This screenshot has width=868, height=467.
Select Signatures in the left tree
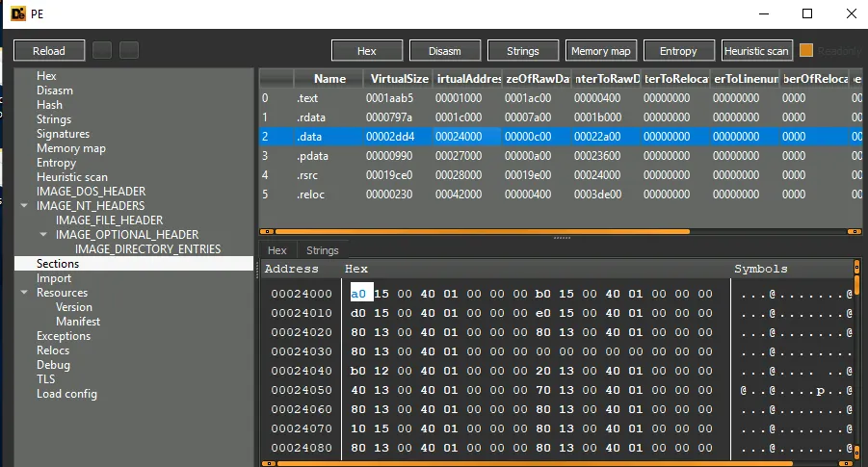click(x=64, y=133)
